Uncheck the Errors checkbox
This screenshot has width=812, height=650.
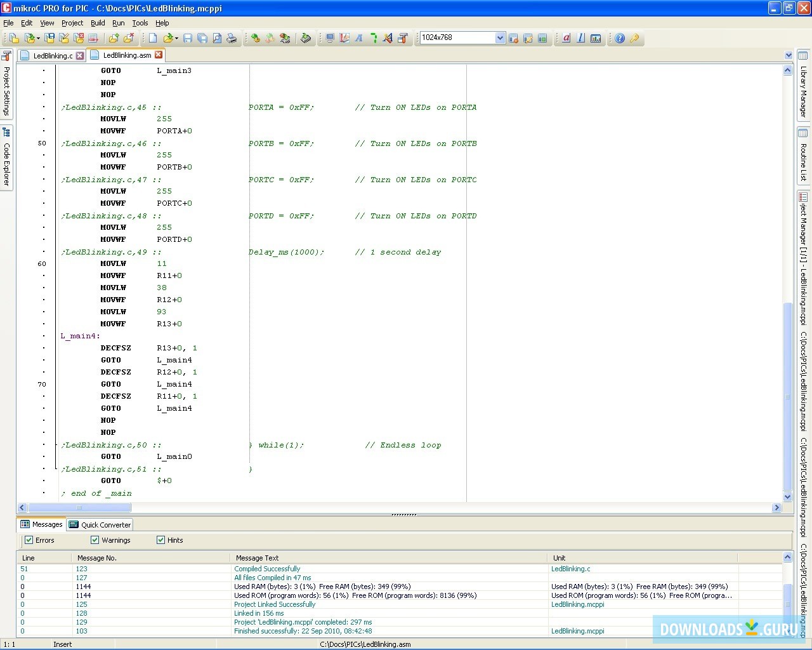point(29,540)
